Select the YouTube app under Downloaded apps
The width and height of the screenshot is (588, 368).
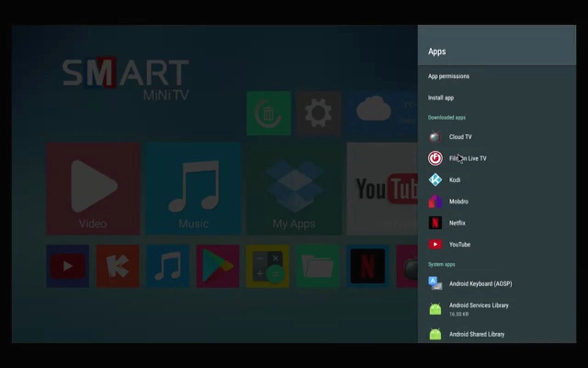(x=459, y=244)
